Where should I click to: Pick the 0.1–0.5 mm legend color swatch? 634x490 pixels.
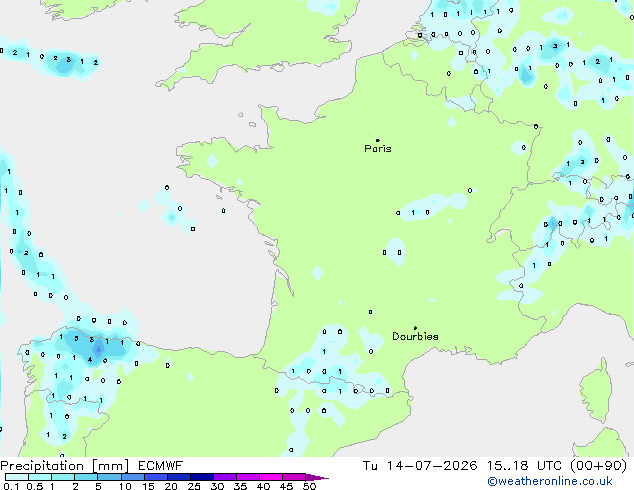(x=17, y=477)
